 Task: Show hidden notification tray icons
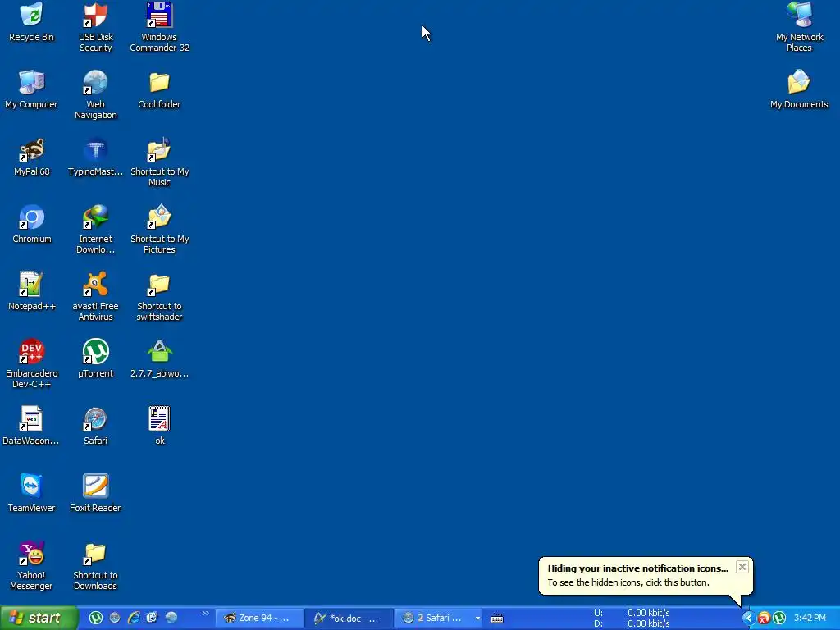tap(748, 619)
